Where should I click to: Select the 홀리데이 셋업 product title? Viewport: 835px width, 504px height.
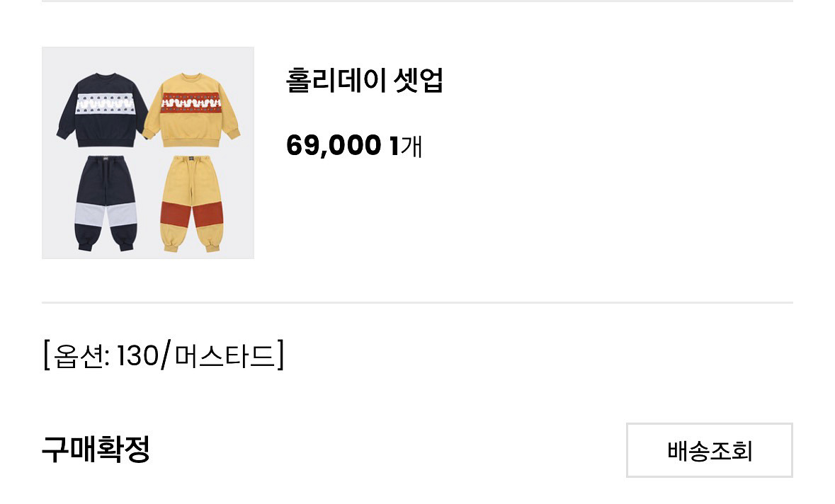click(x=365, y=81)
